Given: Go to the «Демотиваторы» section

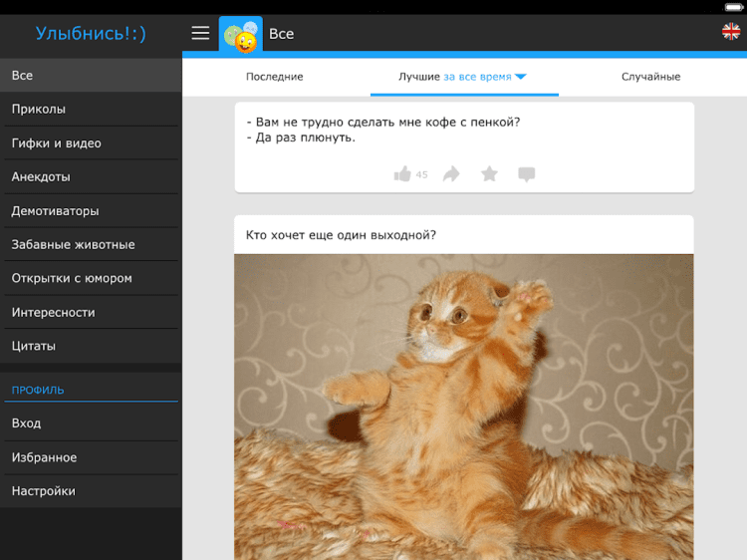Looking at the screenshot, I should click(x=55, y=211).
